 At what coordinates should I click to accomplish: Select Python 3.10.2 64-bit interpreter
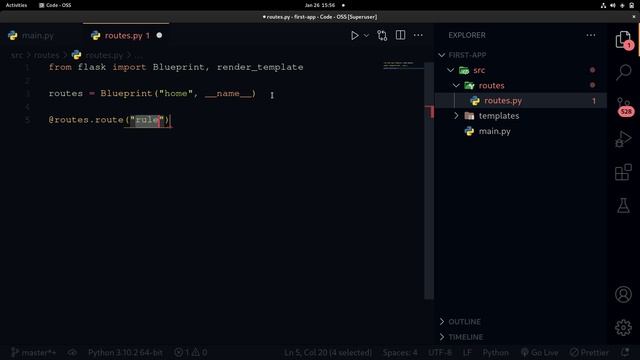click(125, 352)
